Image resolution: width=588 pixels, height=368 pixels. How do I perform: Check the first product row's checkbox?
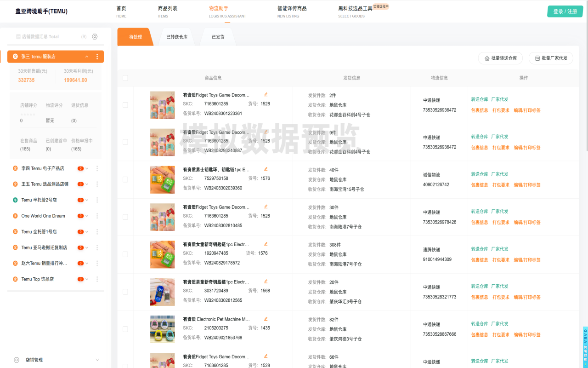coord(125,105)
